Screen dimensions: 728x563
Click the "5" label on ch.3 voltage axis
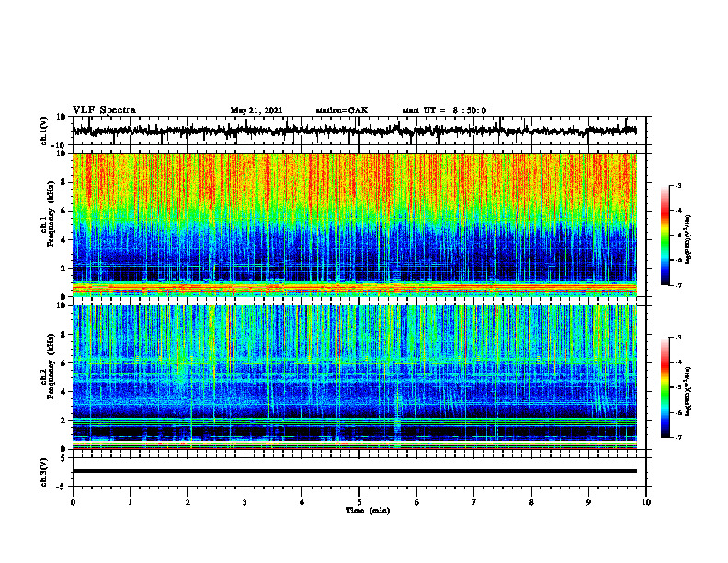(64, 457)
